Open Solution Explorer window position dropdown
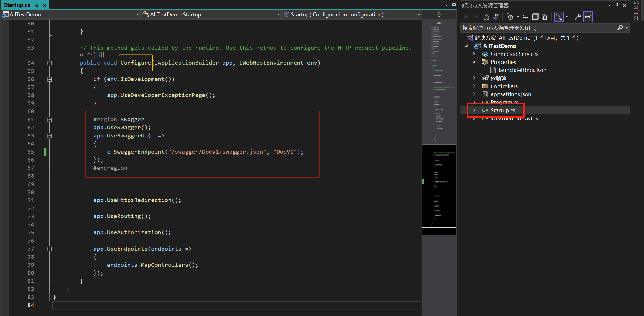Image resolution: width=644 pixels, height=316 pixels. [x=609, y=5]
